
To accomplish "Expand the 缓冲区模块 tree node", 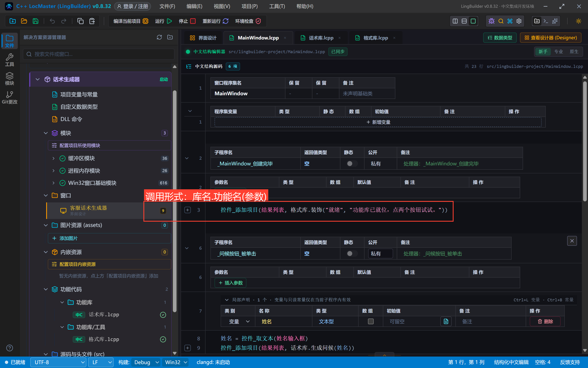I will pyautogui.click(x=54, y=158).
